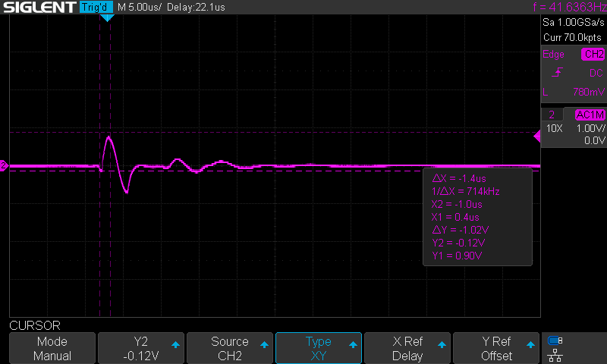Click the Delay:22.1us readout
Image resolution: width=607 pixels, height=364 pixels.
pyautogui.click(x=196, y=7)
